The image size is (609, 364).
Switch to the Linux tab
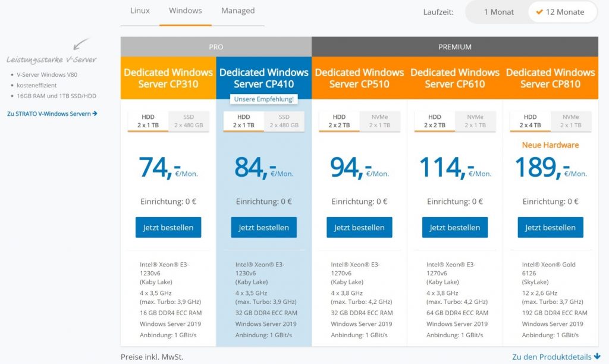(140, 11)
